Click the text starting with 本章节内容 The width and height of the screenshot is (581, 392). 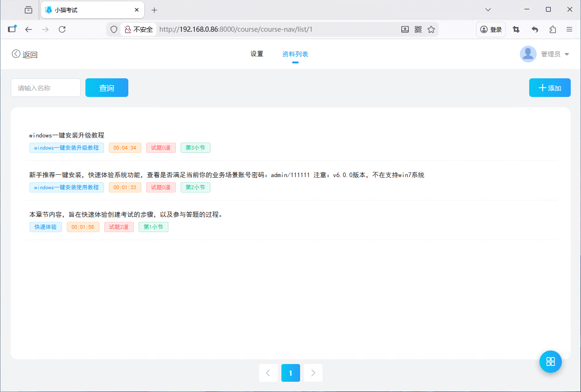click(126, 214)
